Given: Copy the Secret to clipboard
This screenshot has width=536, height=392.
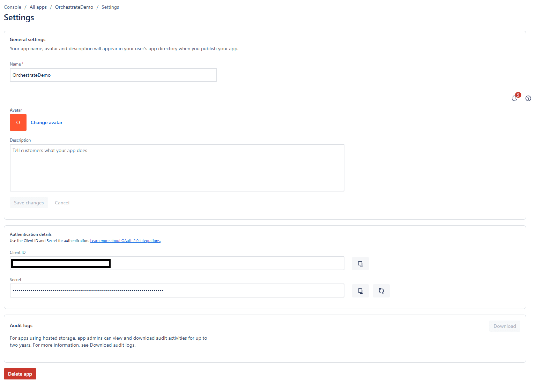Looking at the screenshot, I should point(360,291).
